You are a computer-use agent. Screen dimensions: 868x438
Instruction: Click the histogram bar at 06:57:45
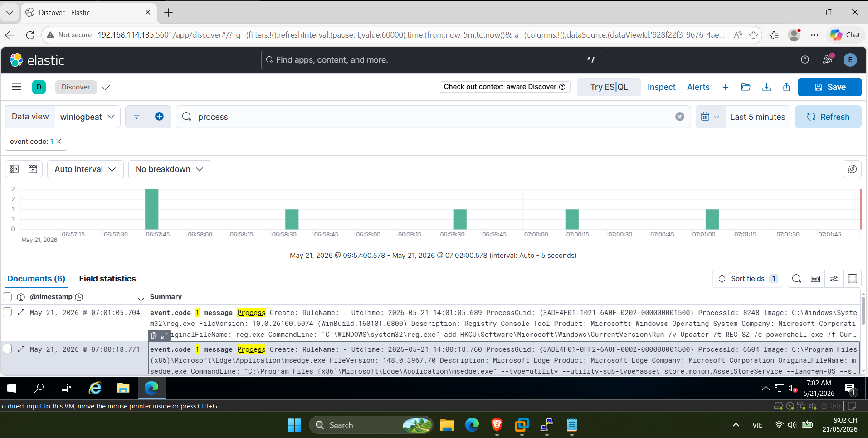[x=151, y=209]
